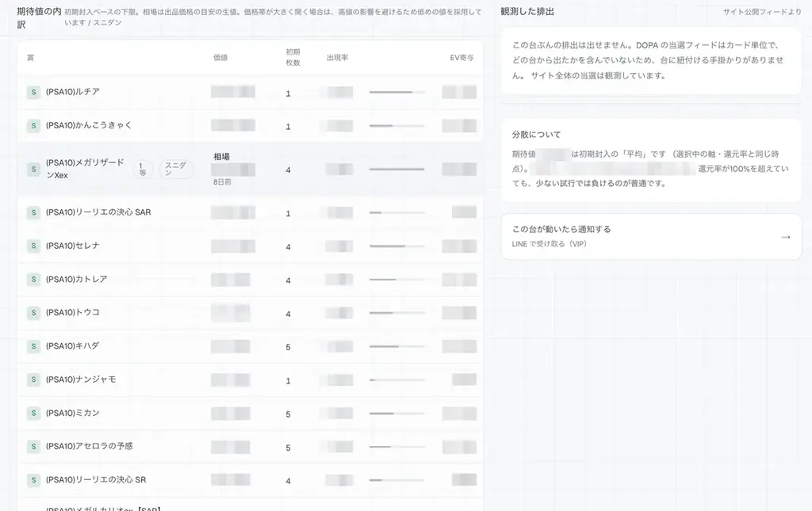
Task: Click the 出現率 column header
Action: point(338,57)
